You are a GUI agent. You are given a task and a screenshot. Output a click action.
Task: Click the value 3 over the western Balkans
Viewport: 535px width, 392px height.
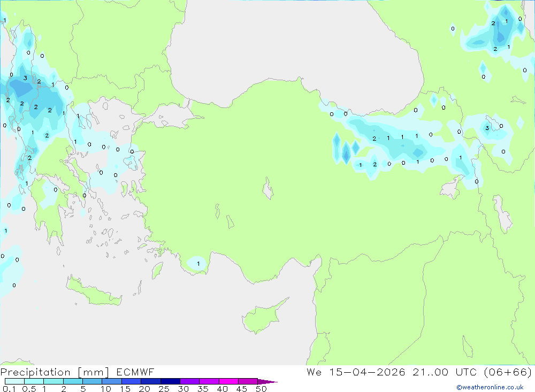[x=25, y=78]
